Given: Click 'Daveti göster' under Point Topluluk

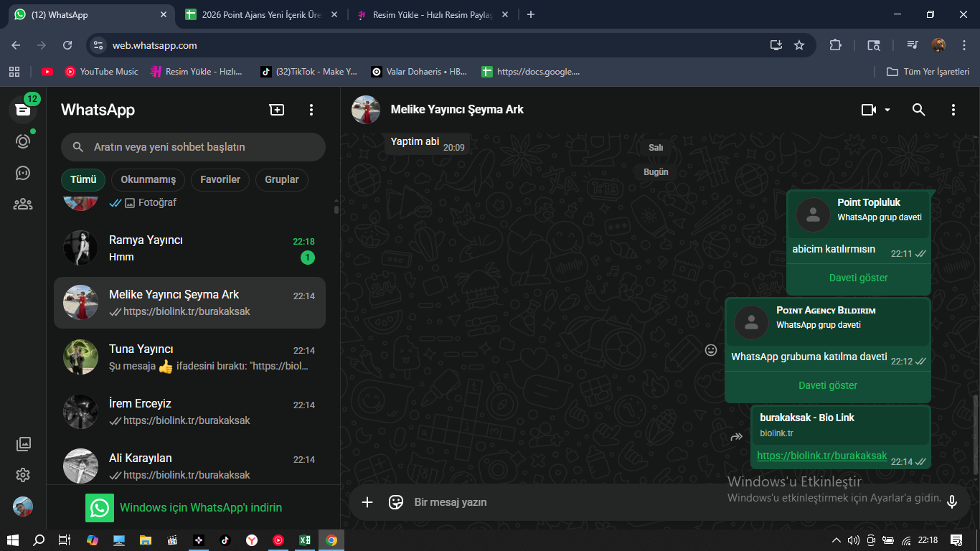Looking at the screenshot, I should 859,278.
